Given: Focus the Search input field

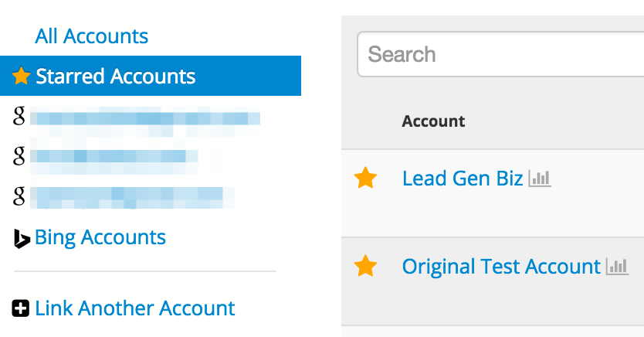Looking at the screenshot, I should tap(500, 54).
